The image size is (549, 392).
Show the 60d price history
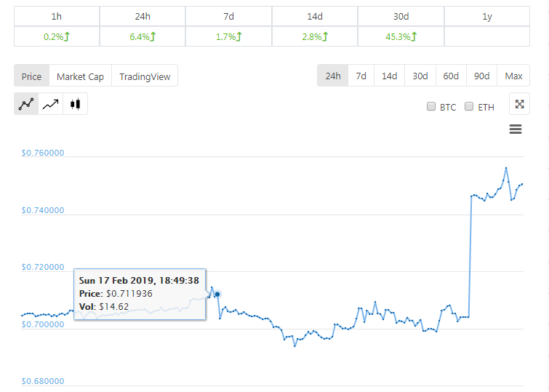pyautogui.click(x=451, y=76)
